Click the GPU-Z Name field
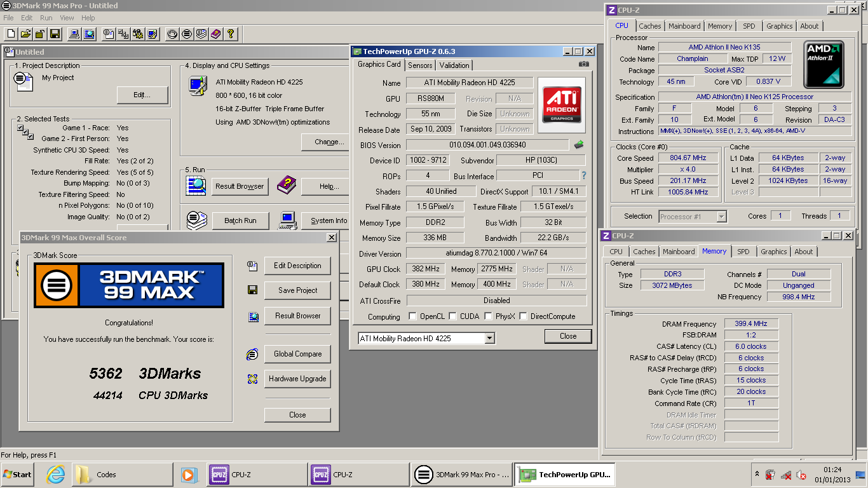868x488 pixels. [470, 83]
